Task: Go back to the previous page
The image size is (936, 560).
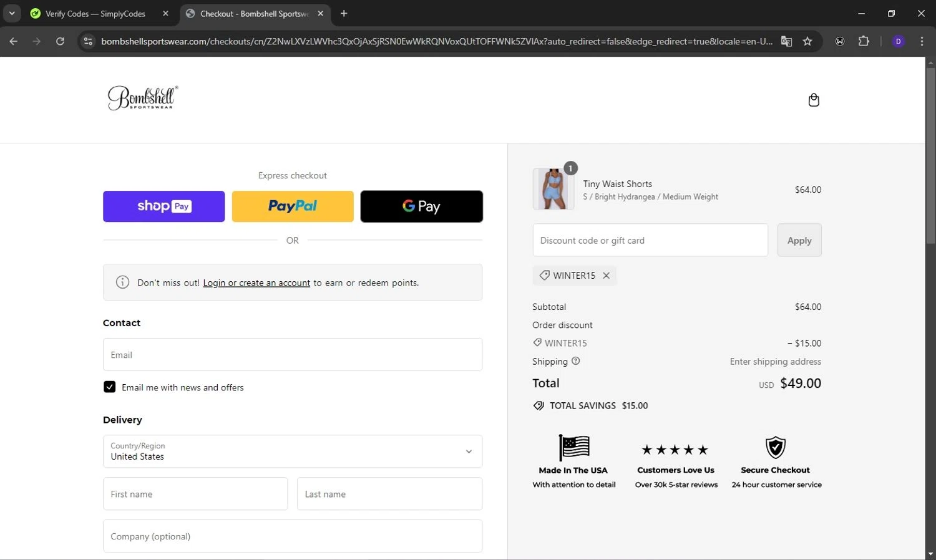Action: click(13, 41)
